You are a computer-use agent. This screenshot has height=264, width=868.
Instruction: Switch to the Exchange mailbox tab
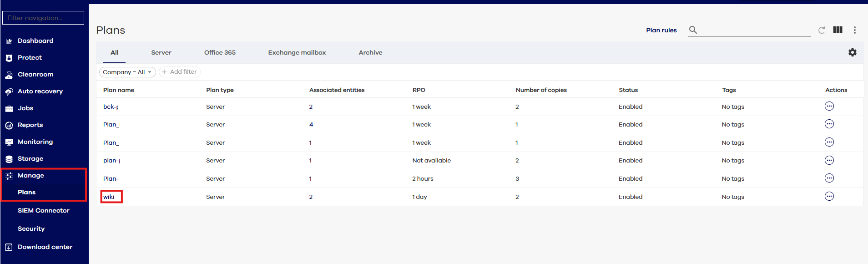(297, 53)
